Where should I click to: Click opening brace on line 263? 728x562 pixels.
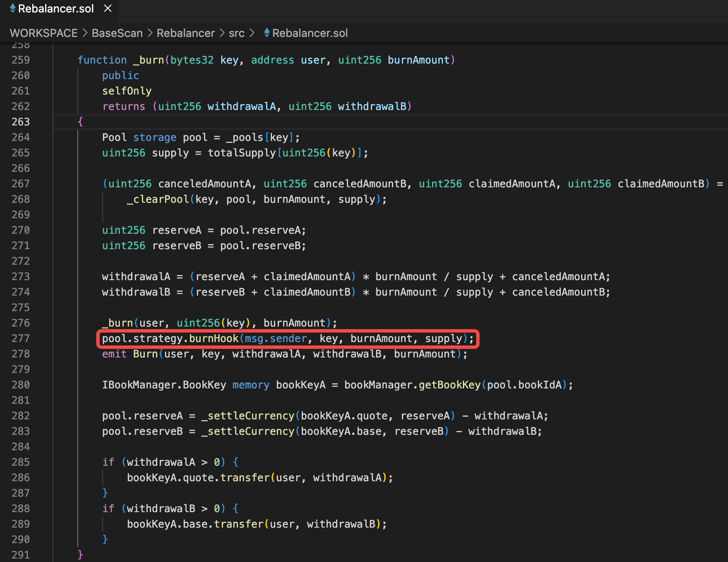[x=80, y=122]
